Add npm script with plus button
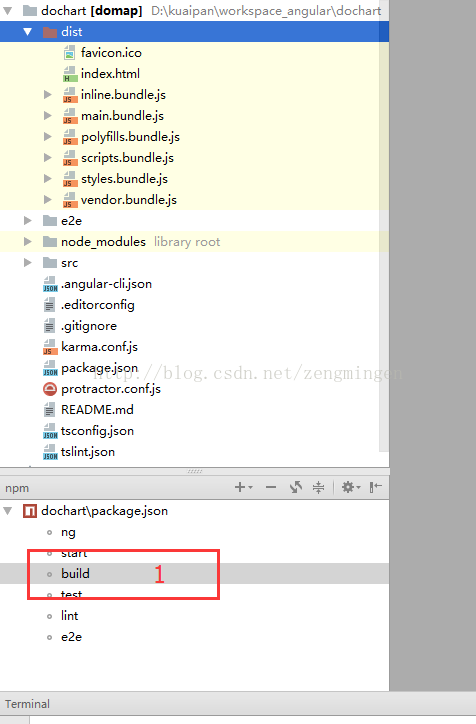476x724 pixels. coord(243,487)
